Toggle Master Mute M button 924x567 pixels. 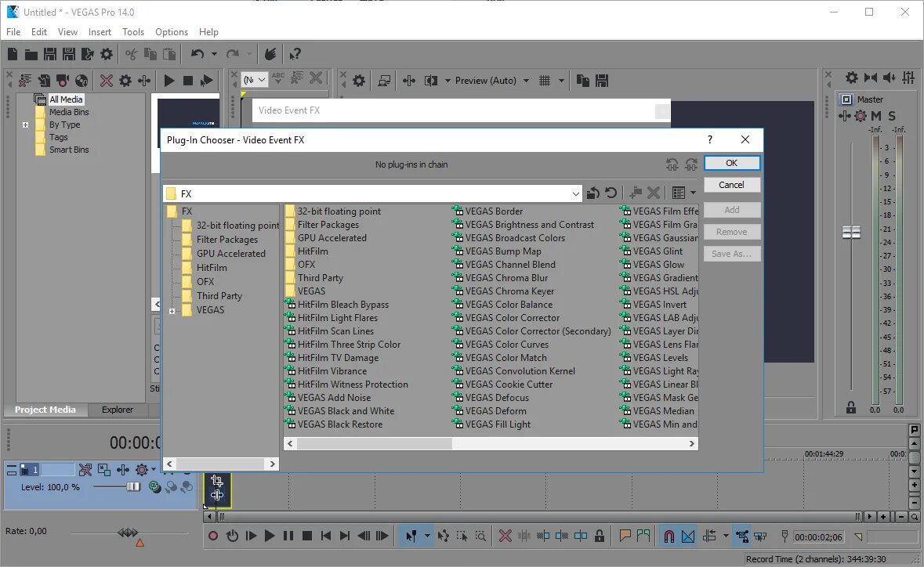click(x=876, y=116)
